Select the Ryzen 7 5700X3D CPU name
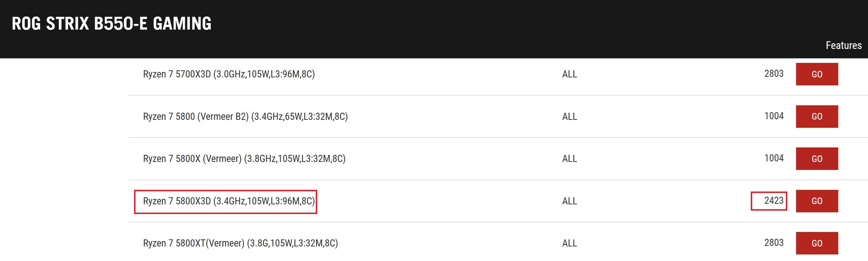This screenshot has width=868, height=261. [x=229, y=74]
